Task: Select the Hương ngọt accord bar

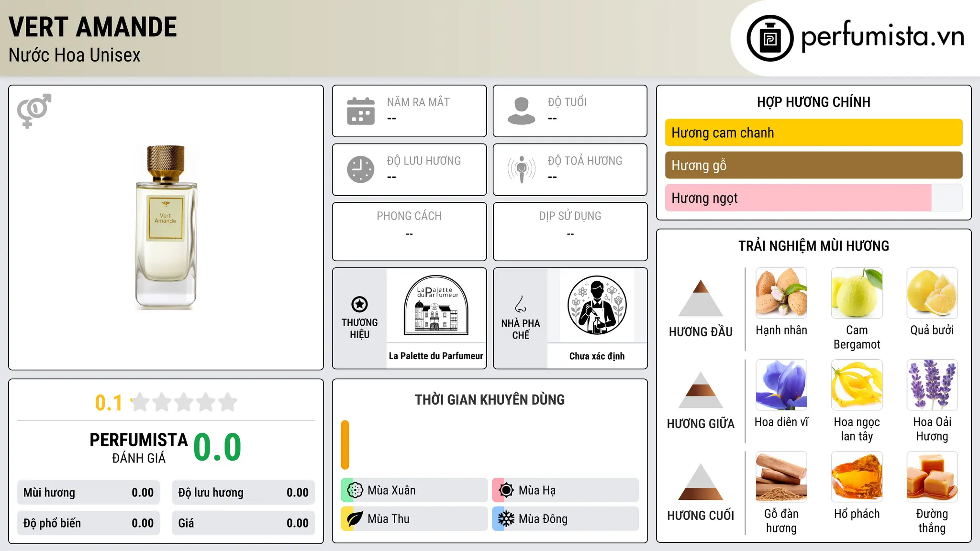Action: coord(813,198)
